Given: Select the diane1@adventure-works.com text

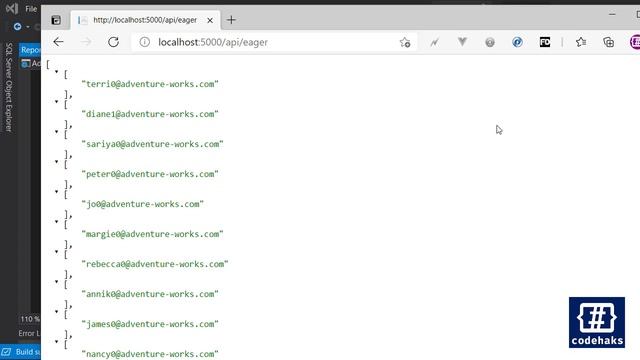Looking at the screenshot, I should tap(150, 114).
